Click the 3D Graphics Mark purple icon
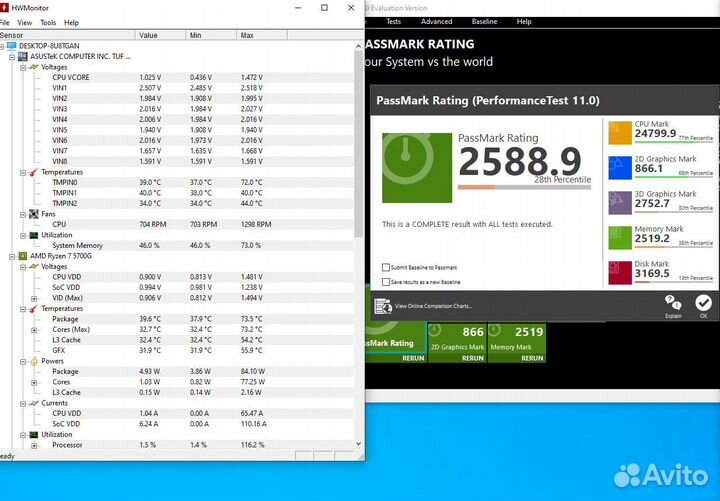 620,203
